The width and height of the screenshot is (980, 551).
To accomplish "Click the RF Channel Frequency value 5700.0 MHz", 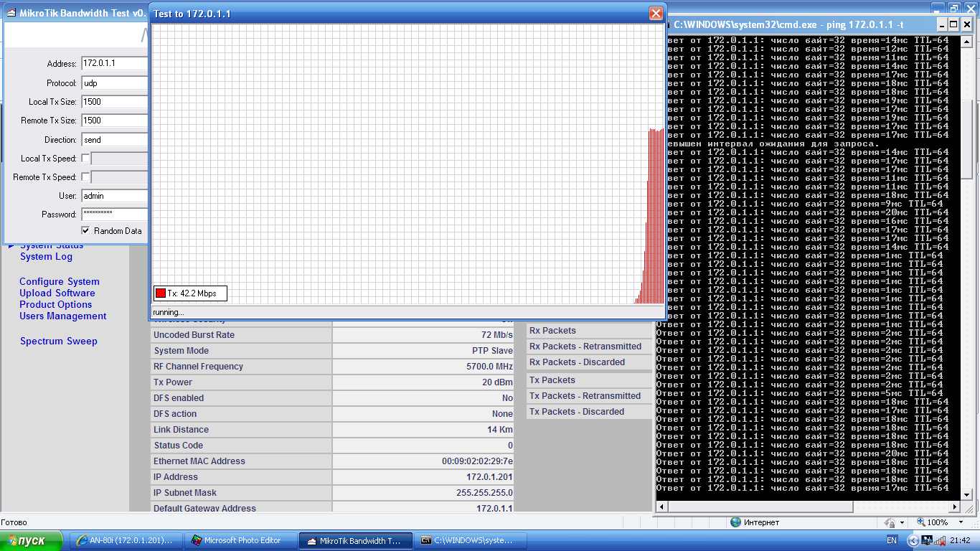I will (490, 367).
